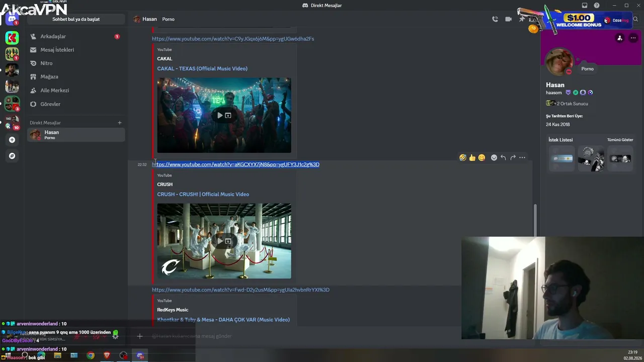Play the CRUSH video embed
Image resolution: width=644 pixels, height=362 pixels.
pyautogui.click(x=220, y=241)
